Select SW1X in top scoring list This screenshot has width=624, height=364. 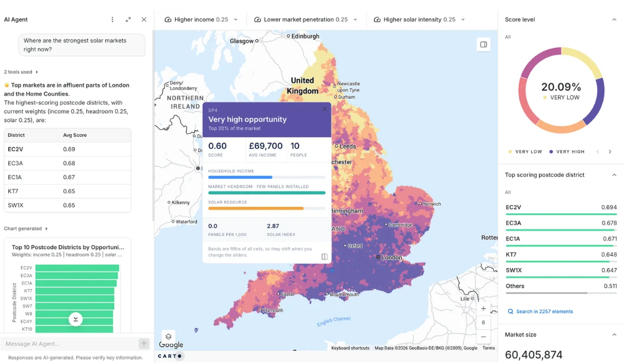point(561,272)
